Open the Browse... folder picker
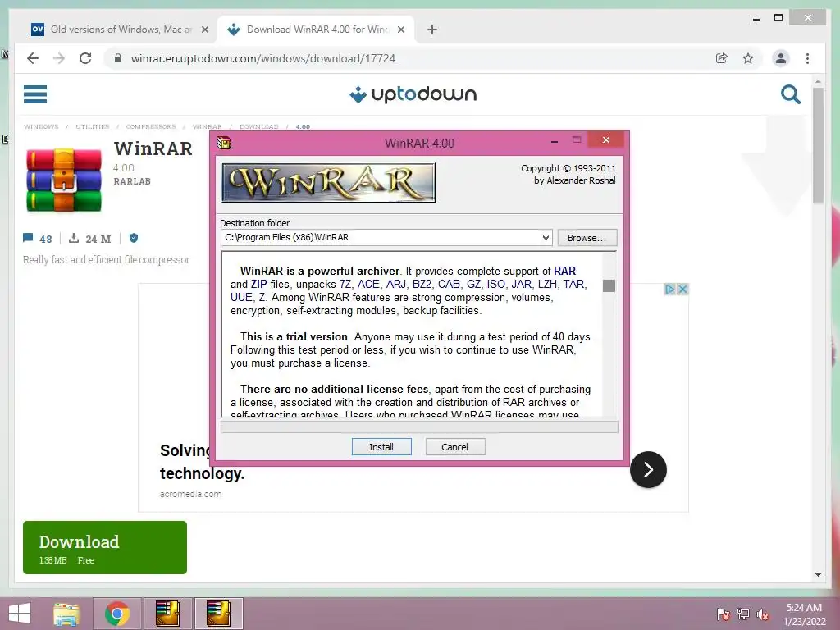This screenshot has width=840, height=630. pyautogui.click(x=587, y=237)
